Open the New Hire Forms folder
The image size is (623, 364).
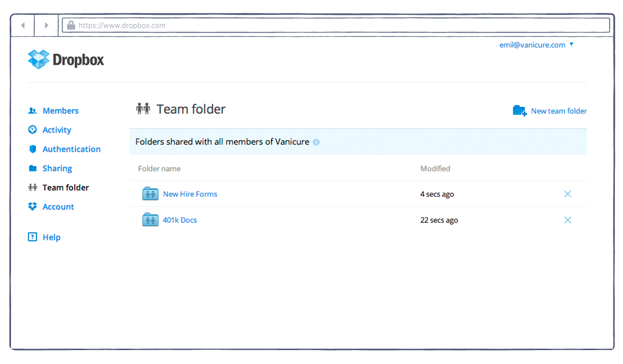(x=190, y=194)
